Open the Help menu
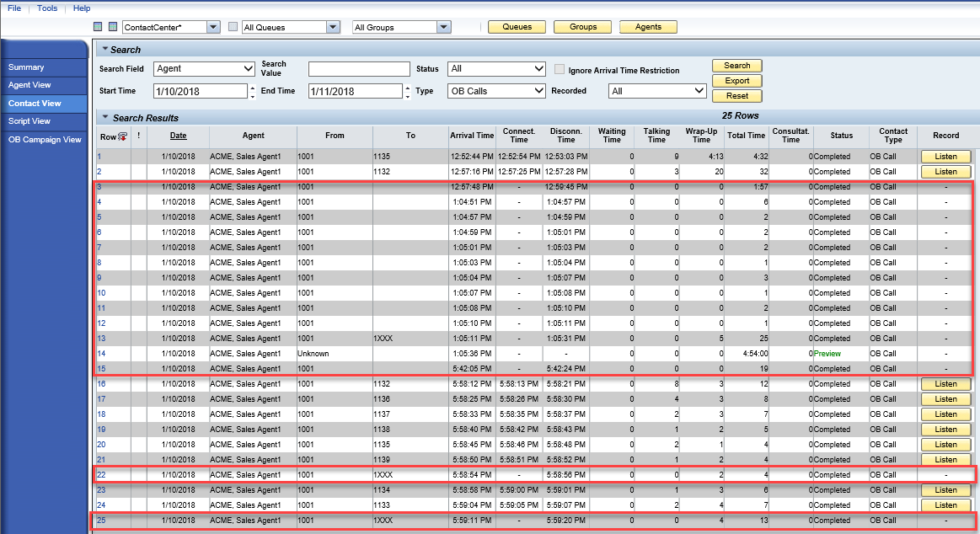 (x=82, y=8)
